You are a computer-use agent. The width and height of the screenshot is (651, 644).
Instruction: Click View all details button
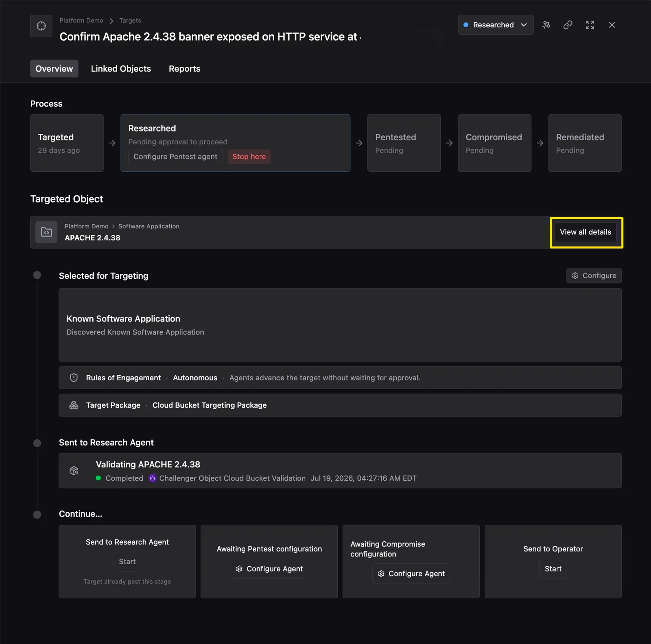click(x=585, y=232)
